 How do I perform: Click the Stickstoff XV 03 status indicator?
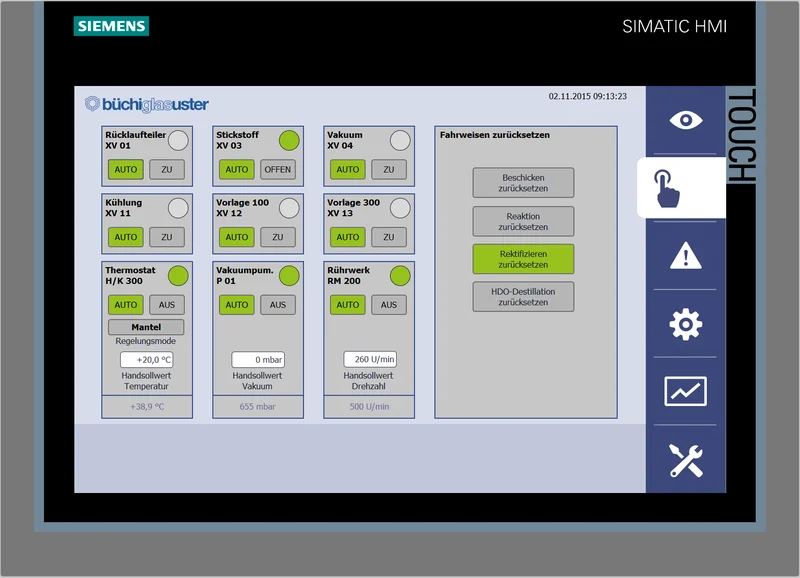coord(289,140)
